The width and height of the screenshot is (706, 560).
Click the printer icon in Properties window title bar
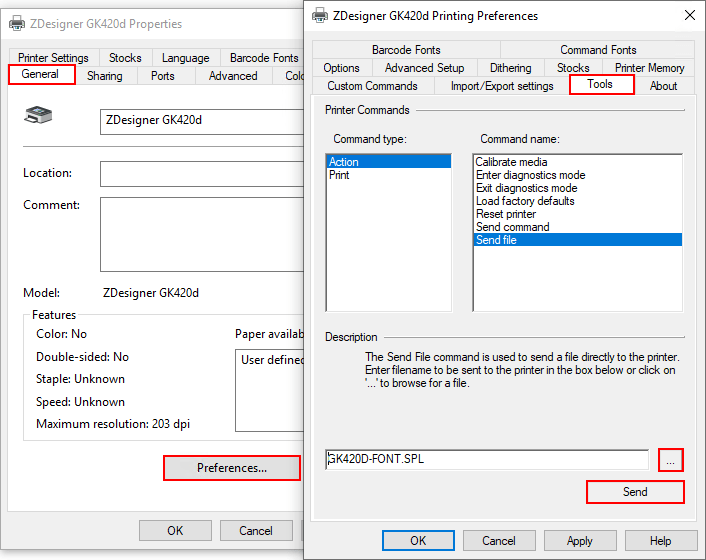click(x=17, y=23)
